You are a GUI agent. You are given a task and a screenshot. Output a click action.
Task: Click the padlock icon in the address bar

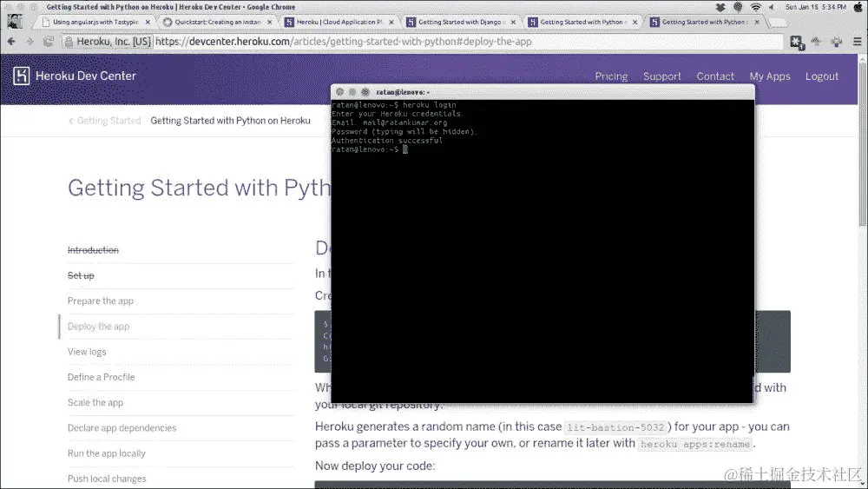[68, 42]
